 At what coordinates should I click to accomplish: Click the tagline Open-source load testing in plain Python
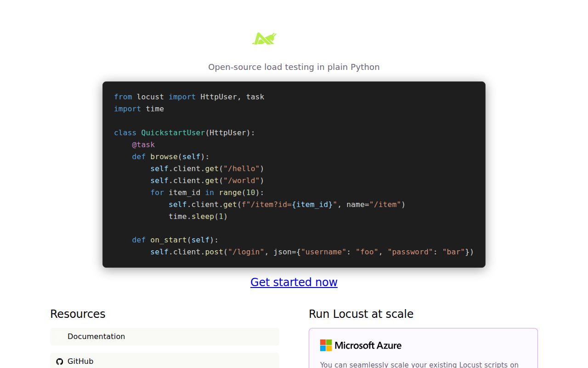pos(294,67)
